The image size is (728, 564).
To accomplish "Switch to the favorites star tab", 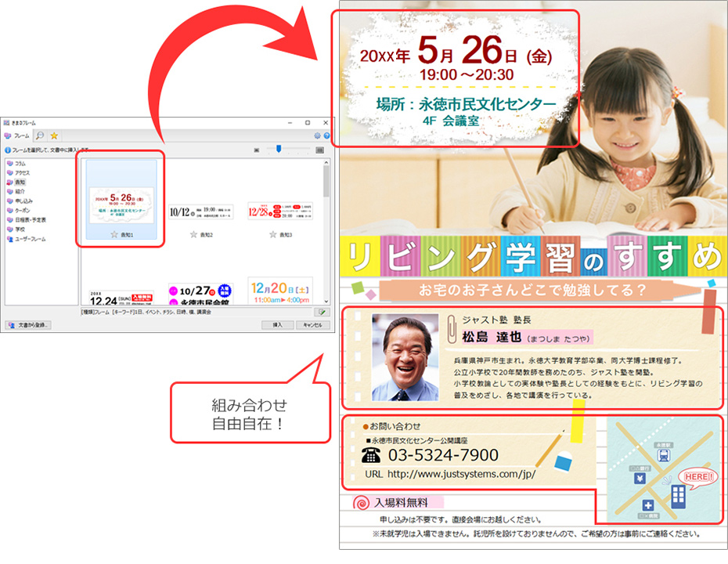I will (x=54, y=136).
